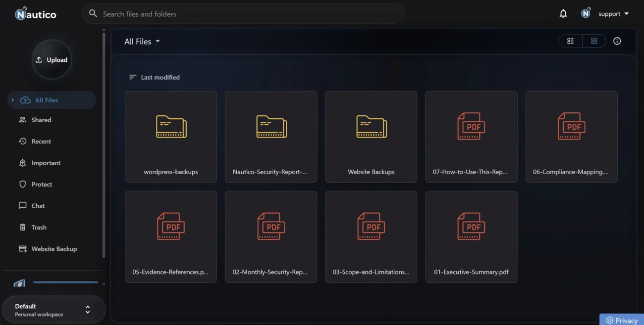Open the Privacy settings button
The height and width of the screenshot is (325, 644).
622,320
